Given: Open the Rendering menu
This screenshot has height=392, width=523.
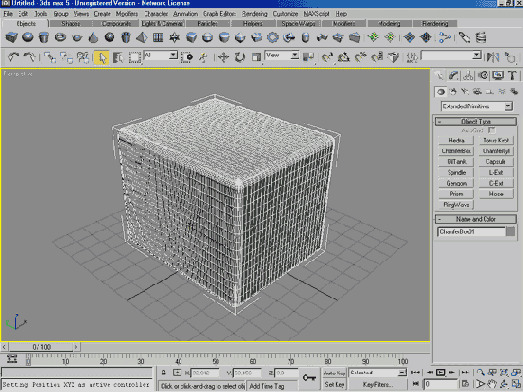Looking at the screenshot, I should point(254,14).
